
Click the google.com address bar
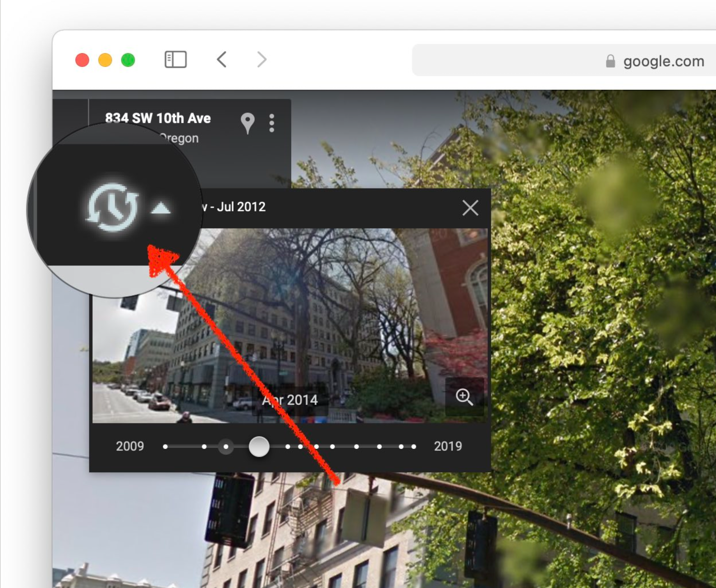(564, 60)
